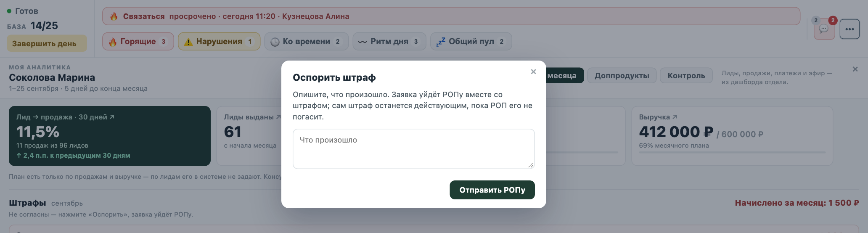Open the Лиды выданы card
The width and height of the screenshot is (868, 233).
tap(249, 136)
